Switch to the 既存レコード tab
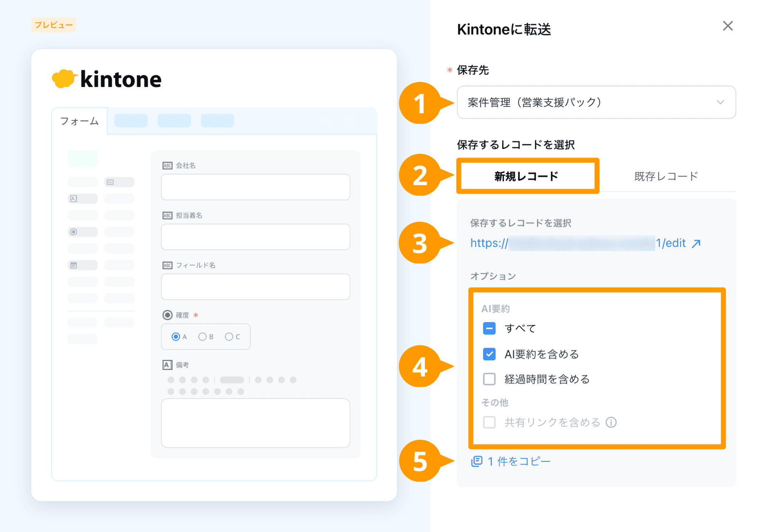The width and height of the screenshot is (760, 532). point(666,176)
